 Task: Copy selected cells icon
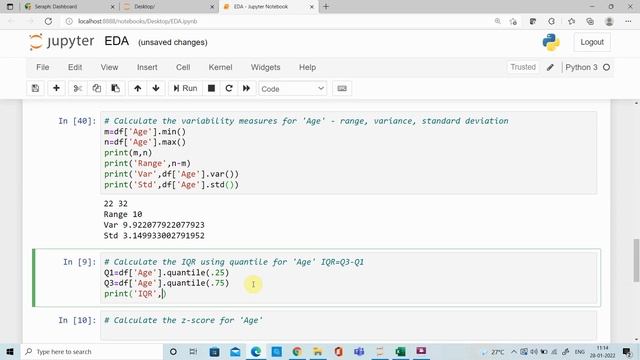[97, 89]
